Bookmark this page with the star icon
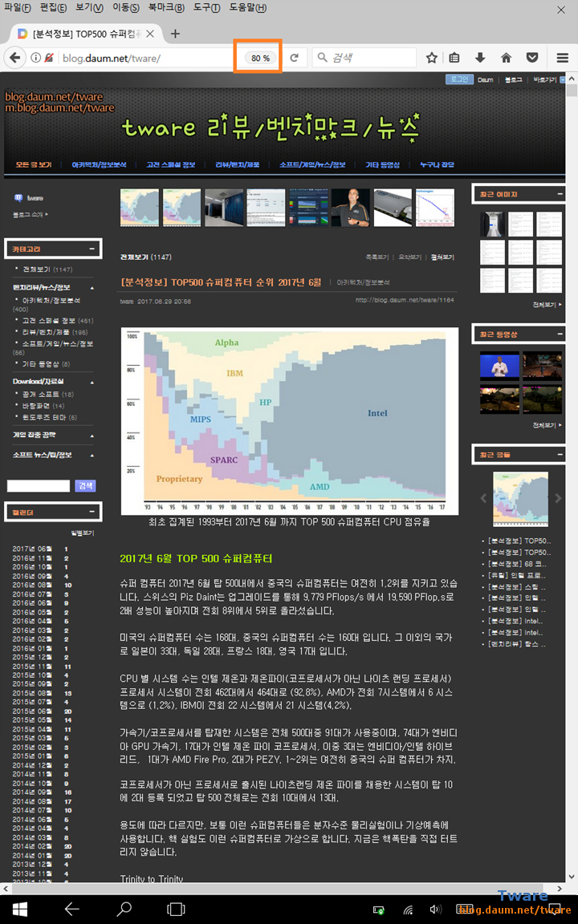 [x=432, y=58]
